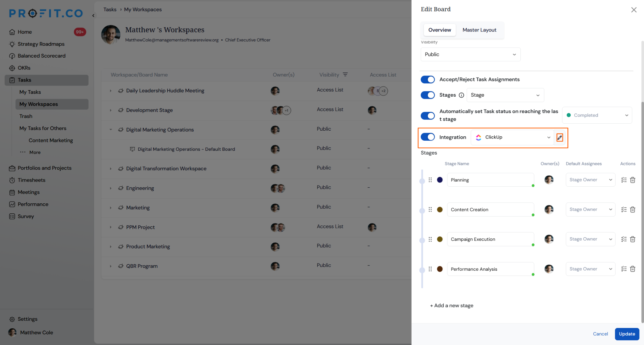644x345 pixels.
Task: Click My Workspaces breadcrumb link
Action: [143, 9]
